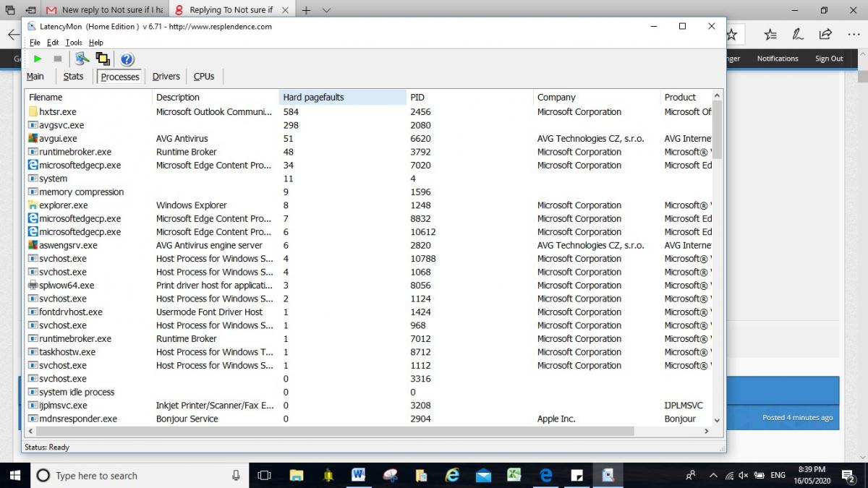
Task: Click the horizontal scrollbar right arrow
Action: (x=707, y=432)
